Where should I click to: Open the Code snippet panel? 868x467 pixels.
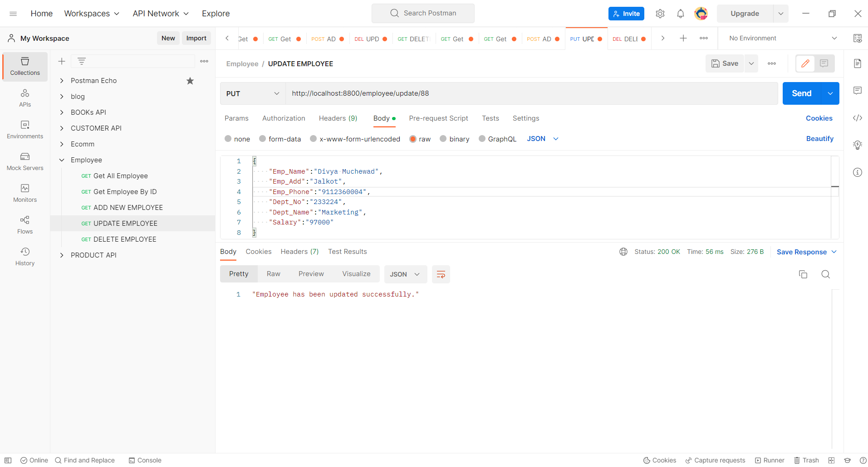click(x=857, y=118)
